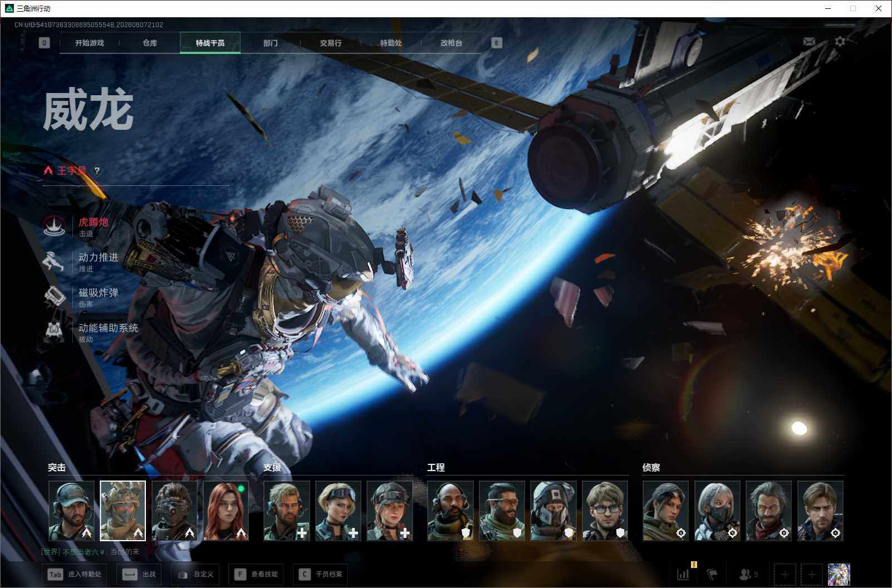Click the CN UID text
The image size is (892, 588).
click(89, 25)
